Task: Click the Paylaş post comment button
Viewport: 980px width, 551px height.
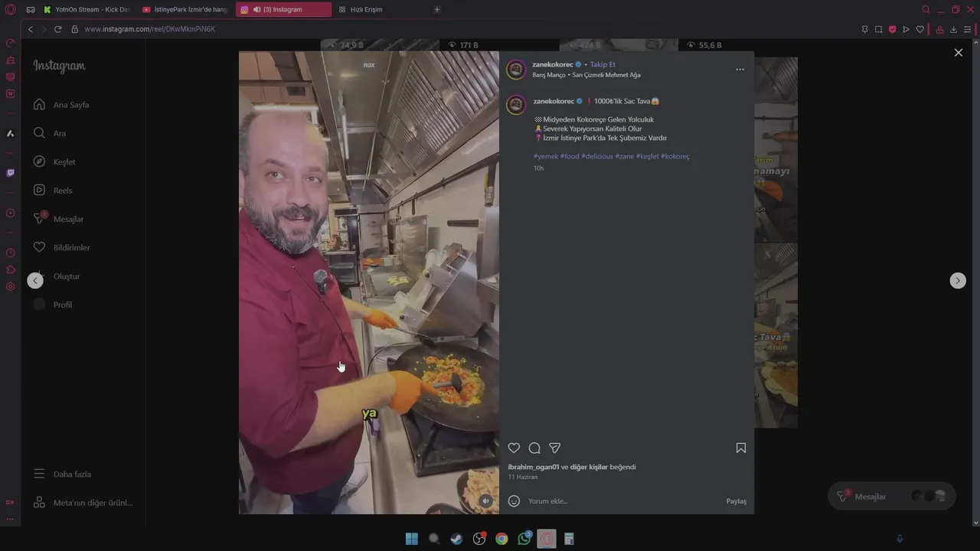Action: (x=736, y=501)
